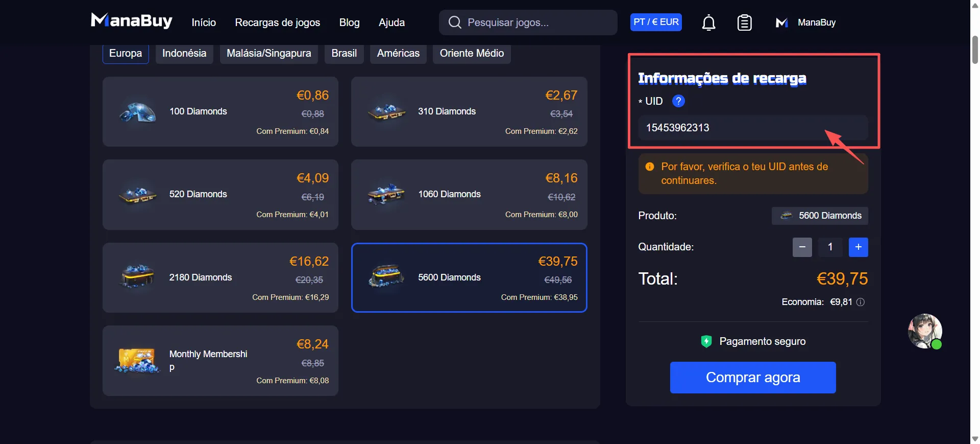Click the 1060 Diamonds tray image

click(386, 194)
